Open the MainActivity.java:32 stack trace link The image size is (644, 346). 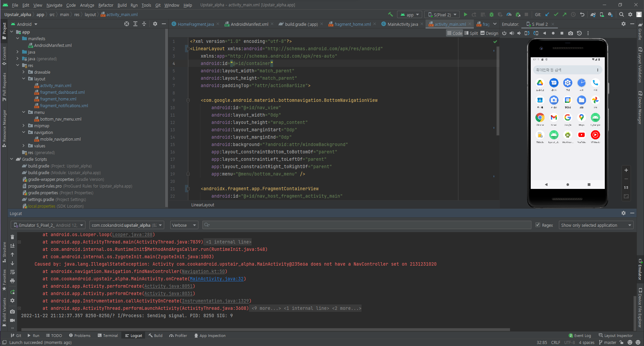tap(217, 279)
